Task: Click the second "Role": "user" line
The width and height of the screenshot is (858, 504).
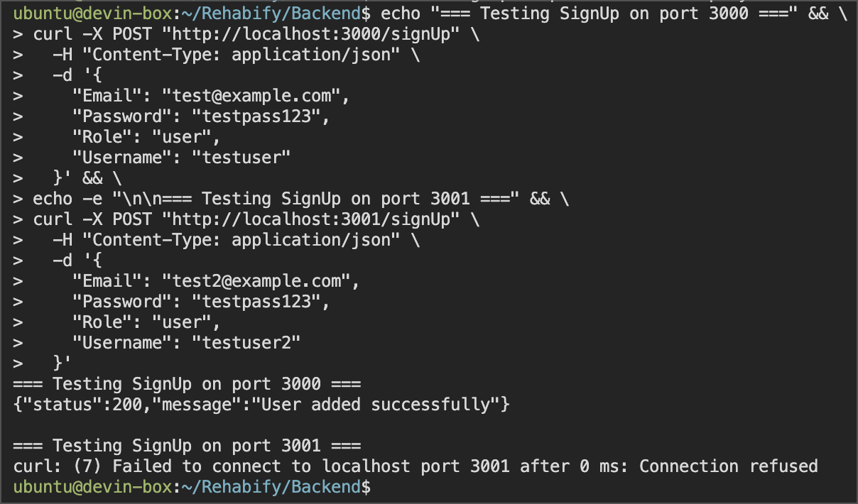Action: tap(147, 322)
